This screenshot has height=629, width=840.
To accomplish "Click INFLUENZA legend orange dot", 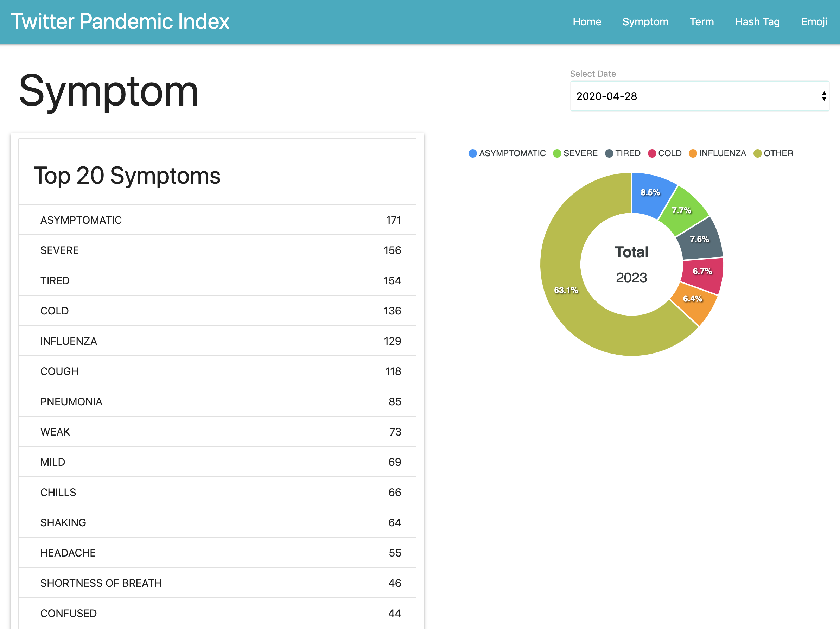I will pyautogui.click(x=693, y=153).
